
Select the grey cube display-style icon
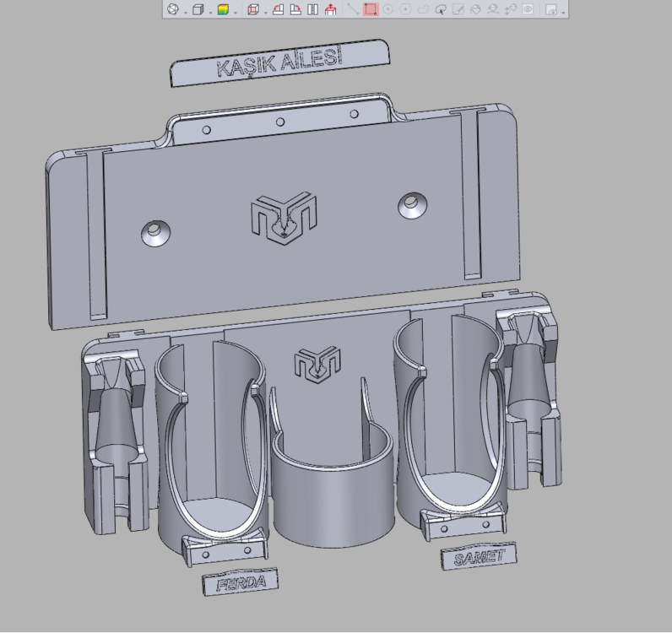[x=198, y=9]
